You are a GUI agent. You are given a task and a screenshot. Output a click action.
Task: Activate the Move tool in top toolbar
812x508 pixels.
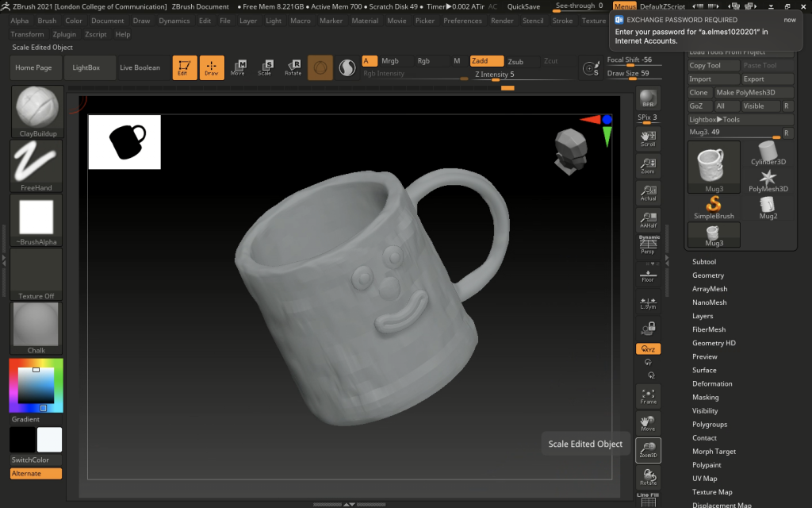point(238,67)
